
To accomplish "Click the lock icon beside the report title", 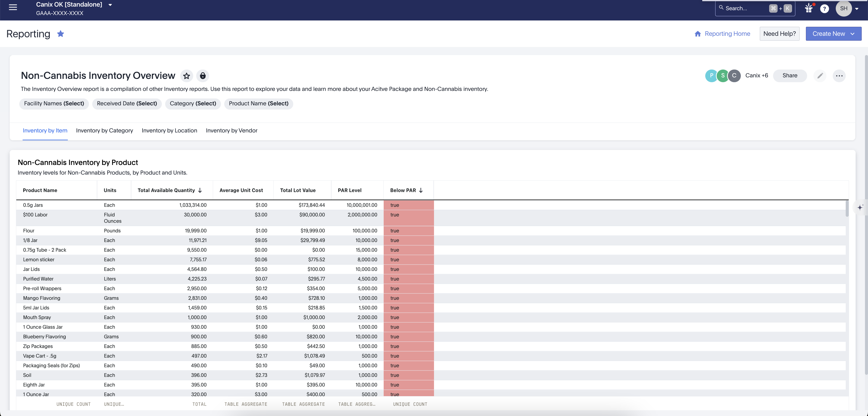I will click(203, 76).
